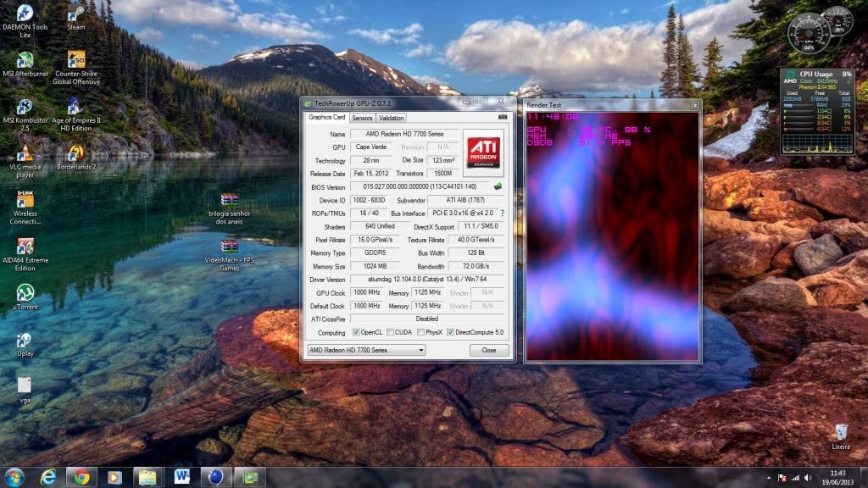Viewport: 868px width, 488px height.
Task: Open the µTorrent desktop shortcut
Action: point(25,297)
